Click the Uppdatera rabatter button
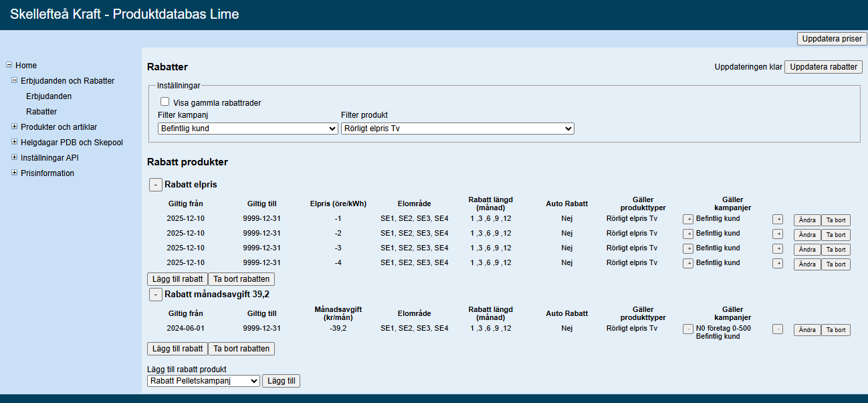Viewport: 868px width, 403px height. [823, 67]
